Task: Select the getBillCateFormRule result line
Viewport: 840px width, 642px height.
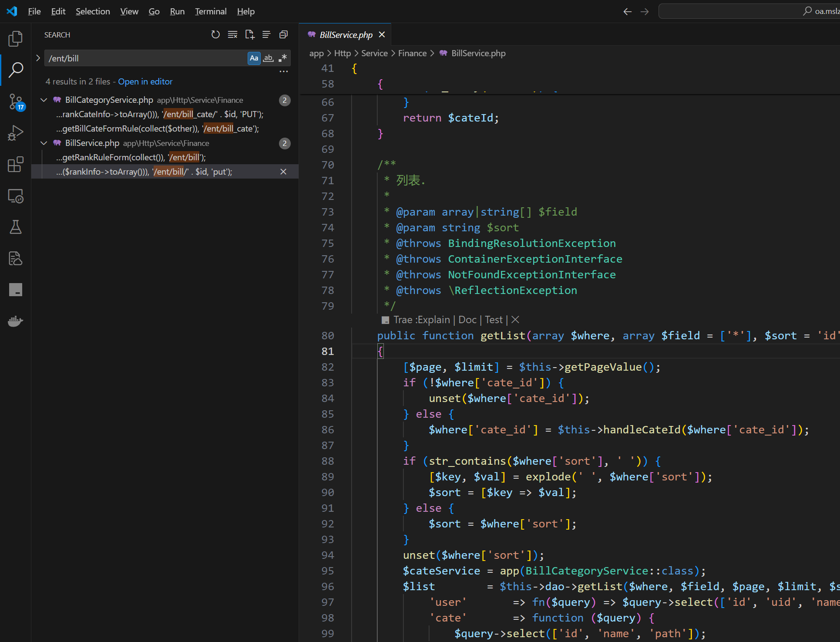Action: 158,128
